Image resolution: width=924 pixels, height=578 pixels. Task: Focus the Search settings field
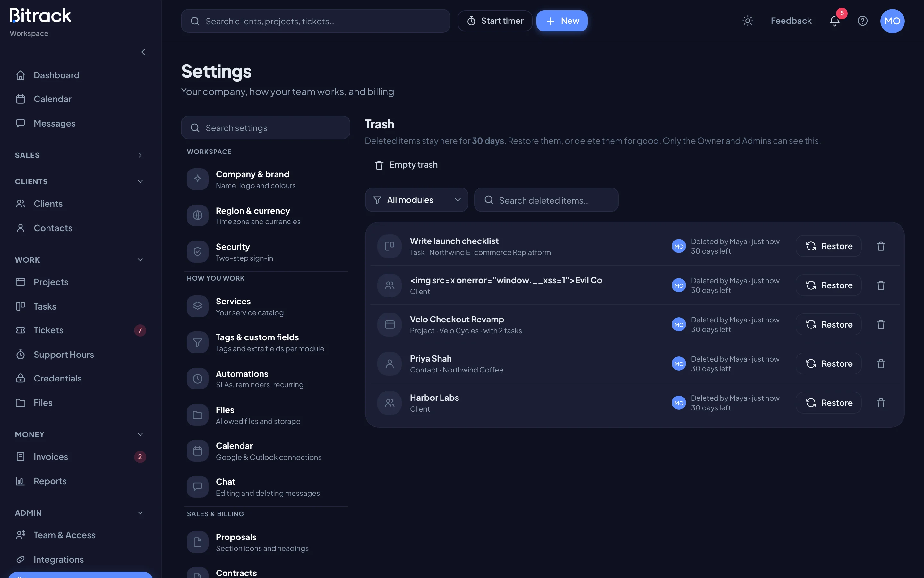point(265,128)
